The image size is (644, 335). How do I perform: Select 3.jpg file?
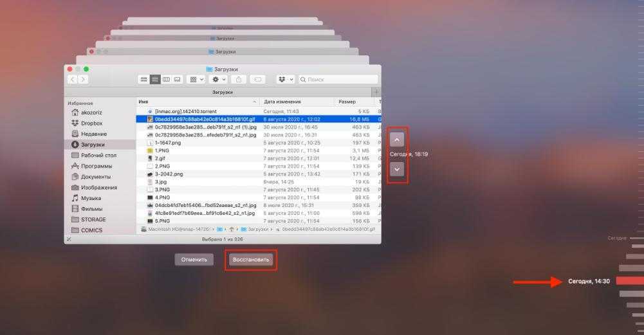click(259, 181)
